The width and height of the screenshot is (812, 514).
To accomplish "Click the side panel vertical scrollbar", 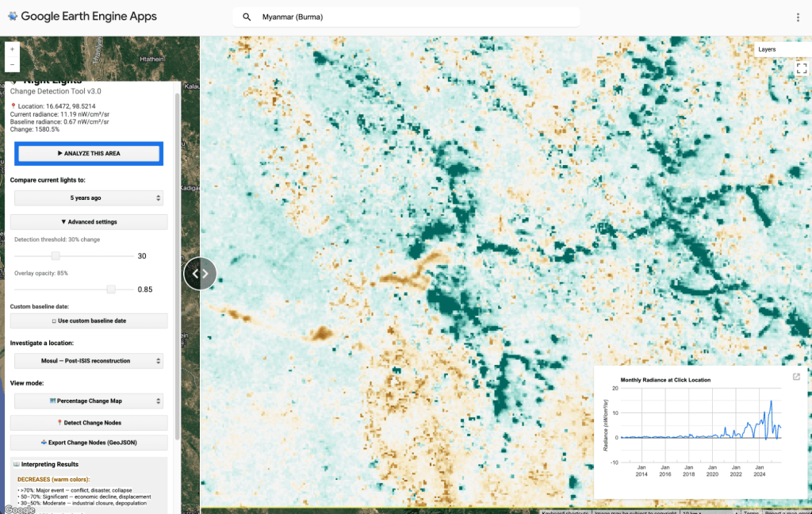I will pos(178,267).
